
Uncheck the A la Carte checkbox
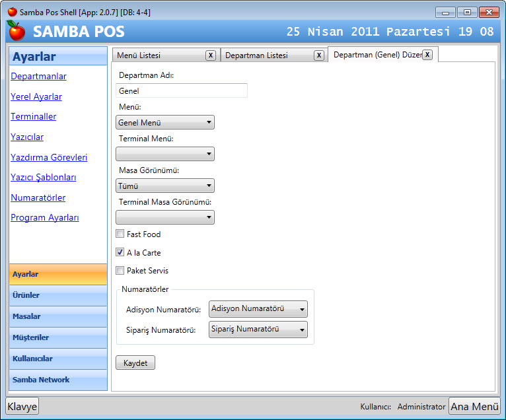120,252
